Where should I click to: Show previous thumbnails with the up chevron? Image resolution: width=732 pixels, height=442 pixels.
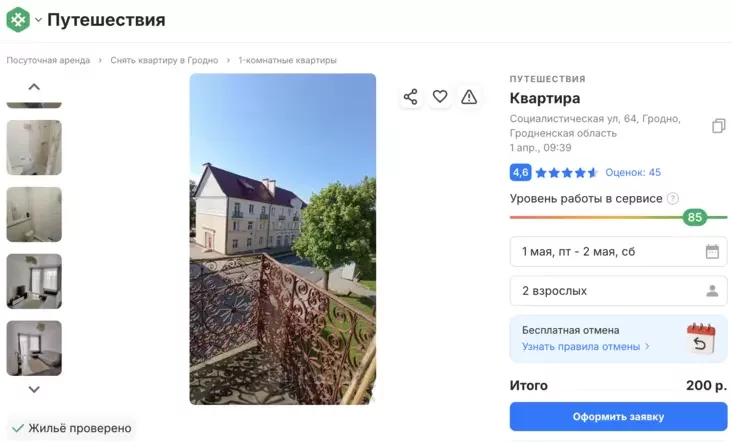coord(34,87)
